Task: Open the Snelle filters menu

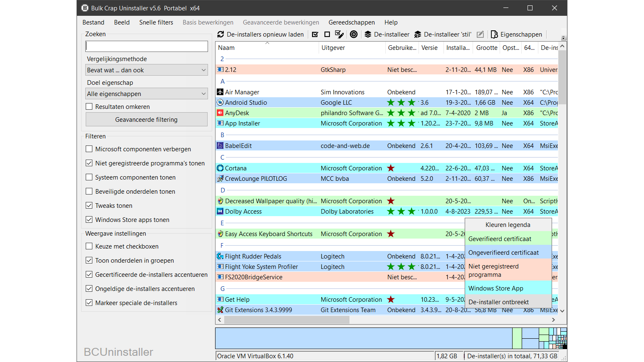Action: coord(156,22)
